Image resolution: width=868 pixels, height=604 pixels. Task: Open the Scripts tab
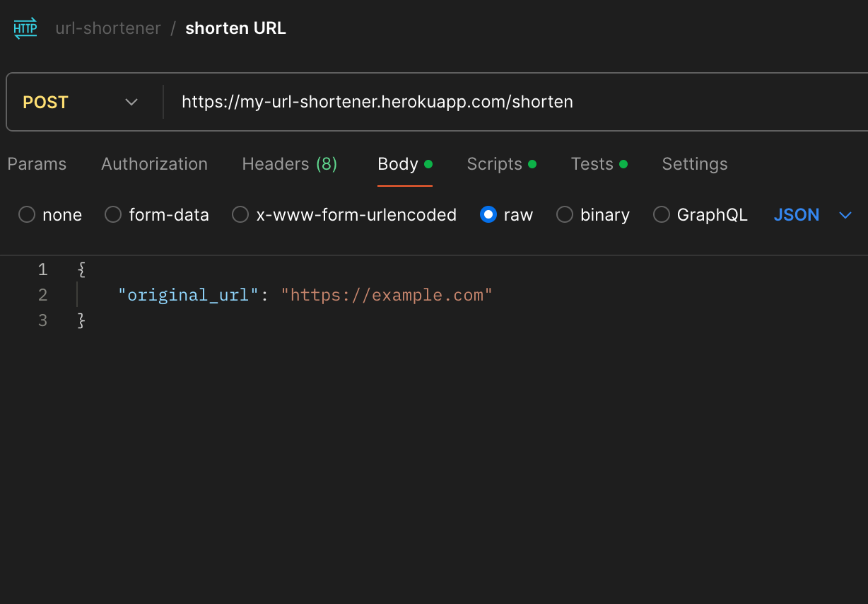(x=495, y=164)
